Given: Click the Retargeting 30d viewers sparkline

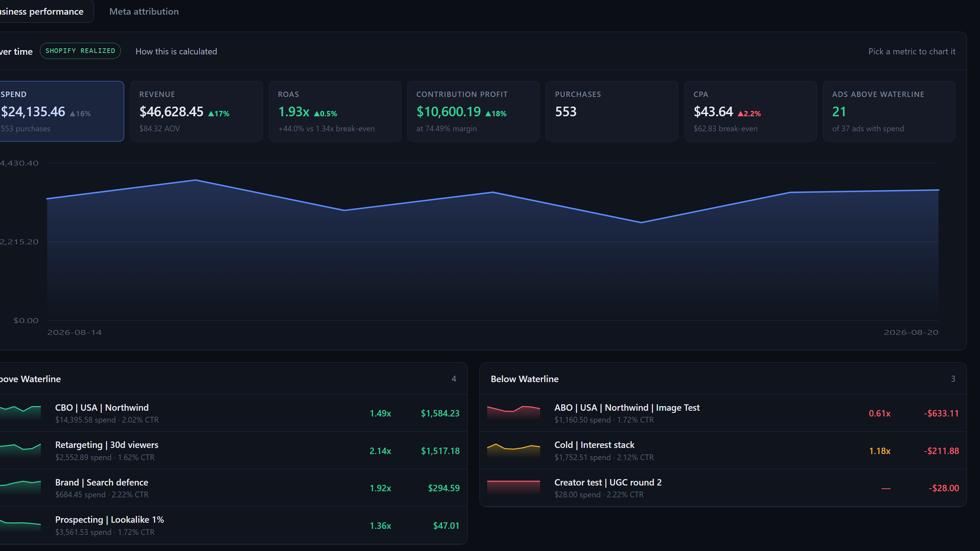Looking at the screenshot, I should pos(20,450).
